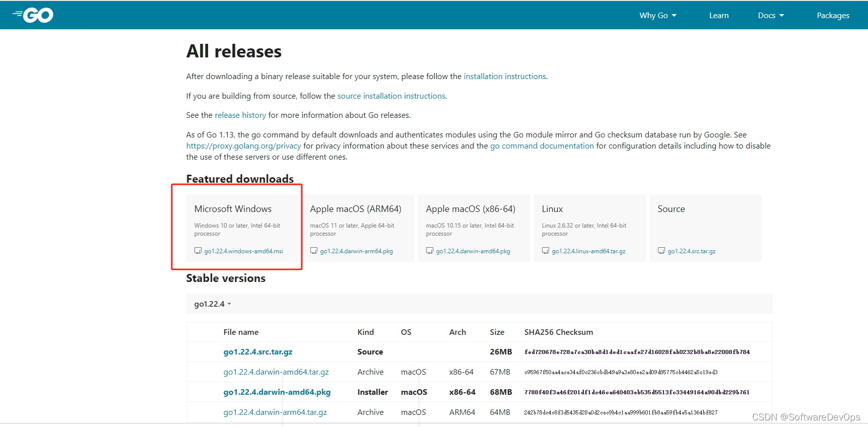Open the proxy.golang.org/privacy link

[244, 146]
